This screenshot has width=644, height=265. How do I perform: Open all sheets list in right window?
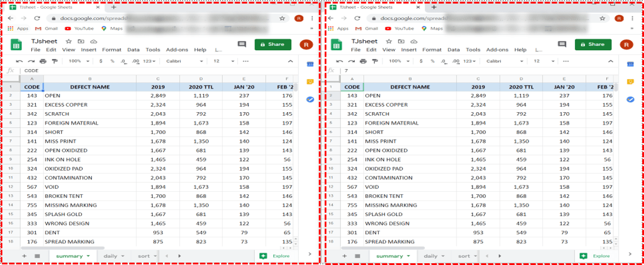(x=358, y=256)
